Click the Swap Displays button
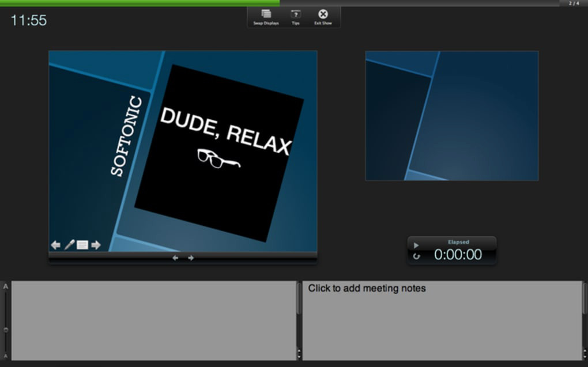The image size is (588, 367). tap(266, 17)
